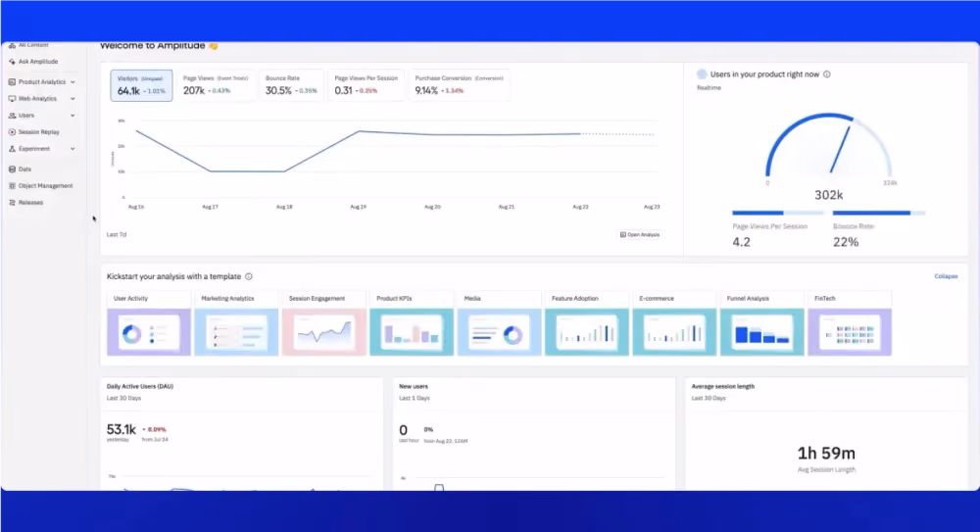Go to Data in the sidebar

point(24,169)
